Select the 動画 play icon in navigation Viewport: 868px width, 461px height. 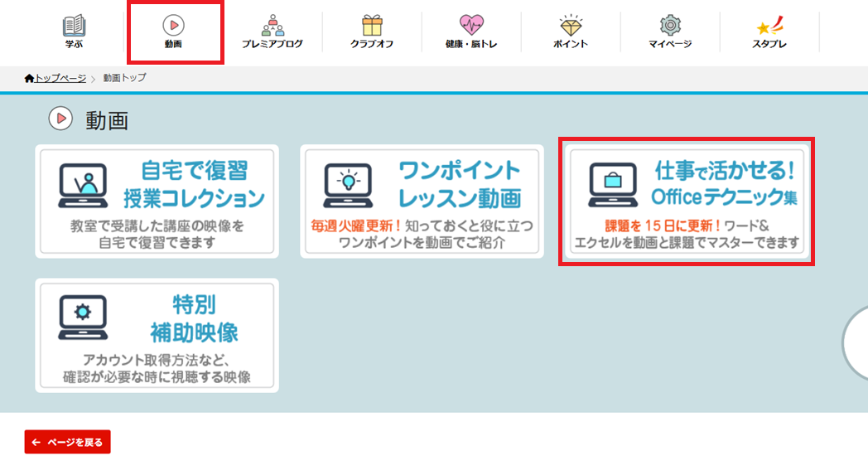(173, 25)
